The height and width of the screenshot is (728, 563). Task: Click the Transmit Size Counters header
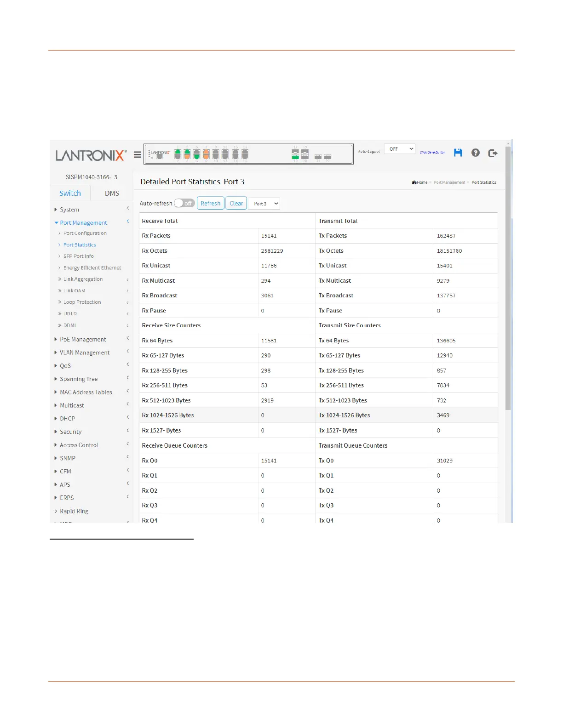(x=350, y=325)
